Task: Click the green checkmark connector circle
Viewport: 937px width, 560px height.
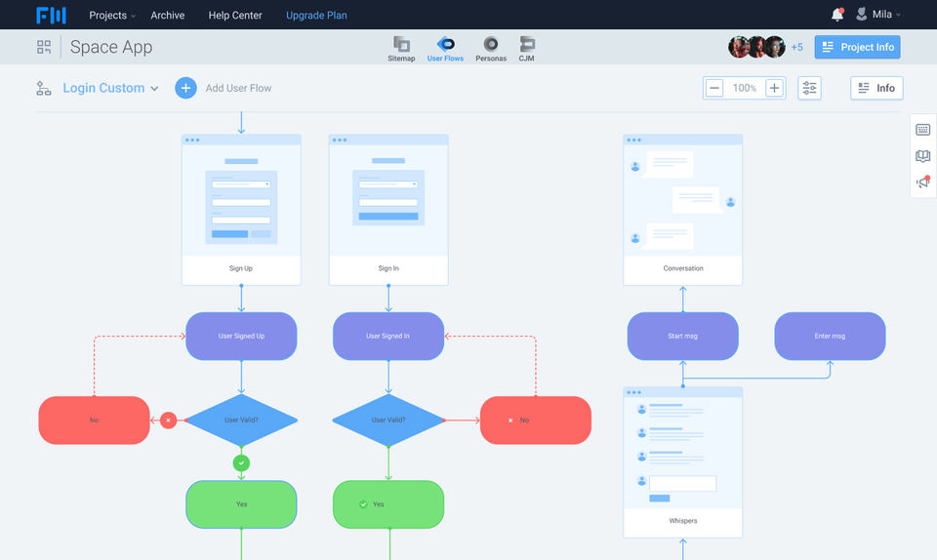Action: point(241,462)
